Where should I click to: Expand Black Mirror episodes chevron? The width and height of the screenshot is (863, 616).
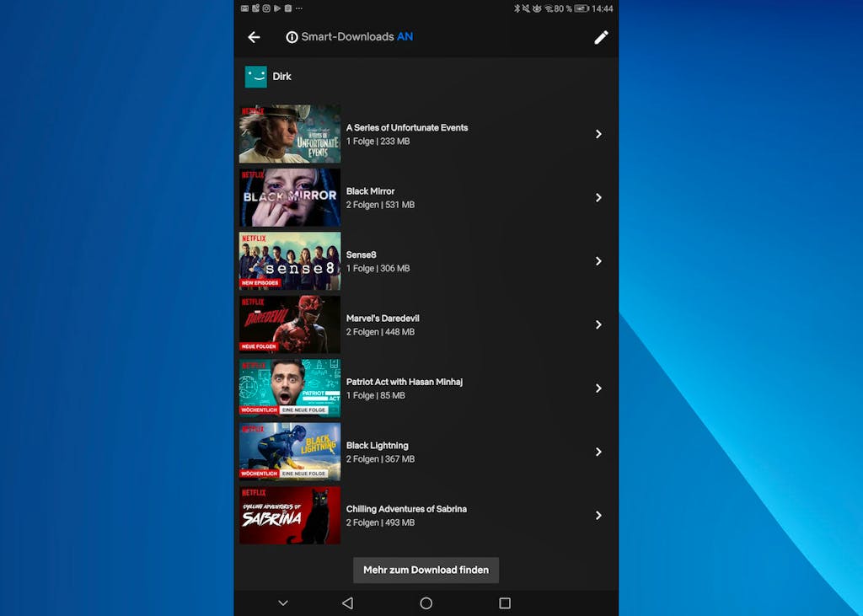click(598, 197)
